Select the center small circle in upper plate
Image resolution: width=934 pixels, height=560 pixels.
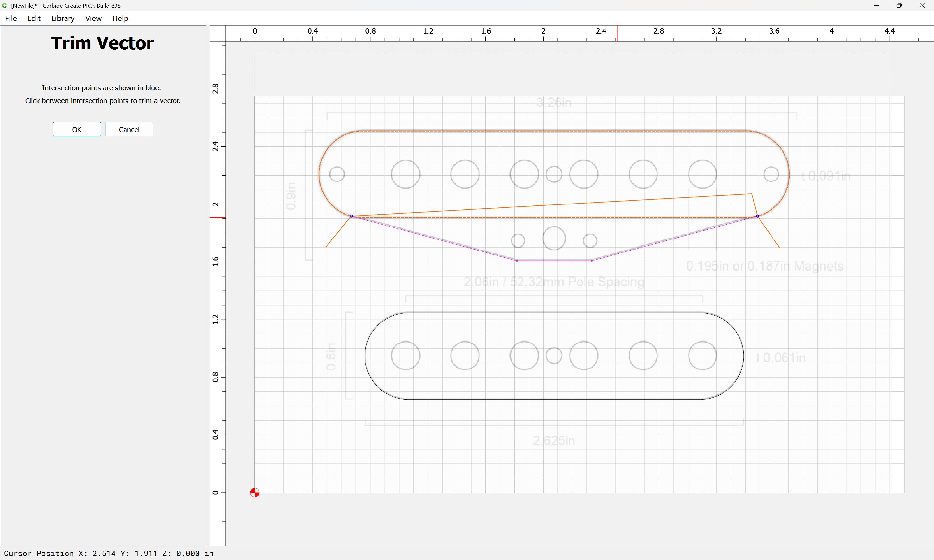(x=554, y=174)
